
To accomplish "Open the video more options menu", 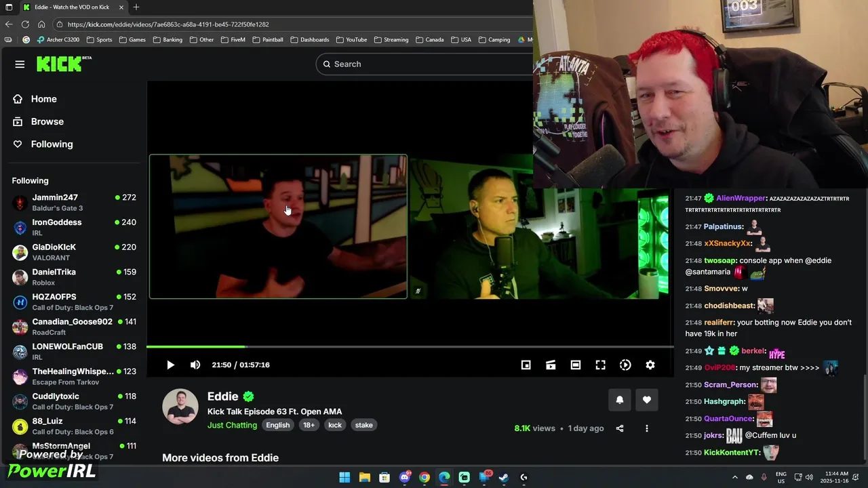I will (647, 428).
